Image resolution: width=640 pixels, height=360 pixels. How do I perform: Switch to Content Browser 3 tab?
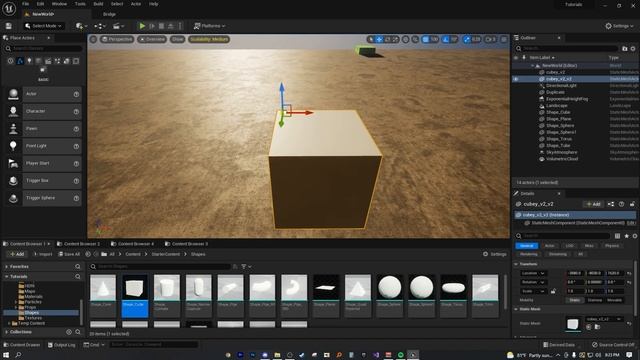187,244
